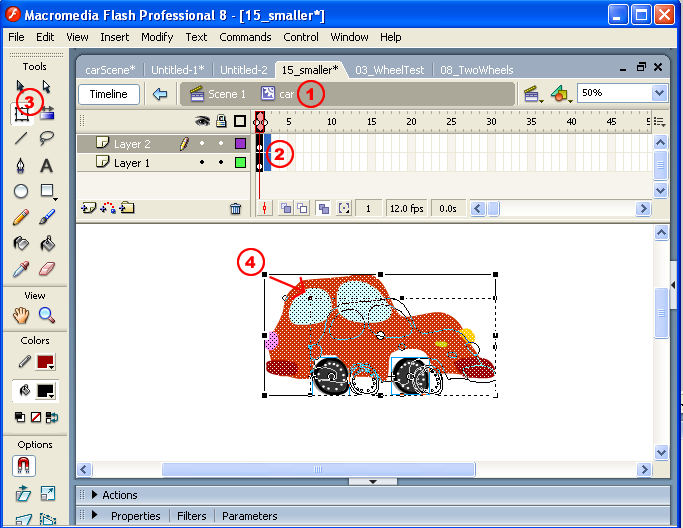Delete layer using trash icon
Image resolution: width=683 pixels, height=528 pixels.
tap(235, 209)
